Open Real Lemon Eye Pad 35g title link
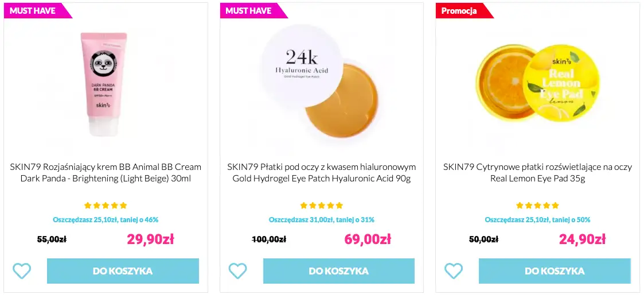Screen dimensions: 644x298 [537, 173]
